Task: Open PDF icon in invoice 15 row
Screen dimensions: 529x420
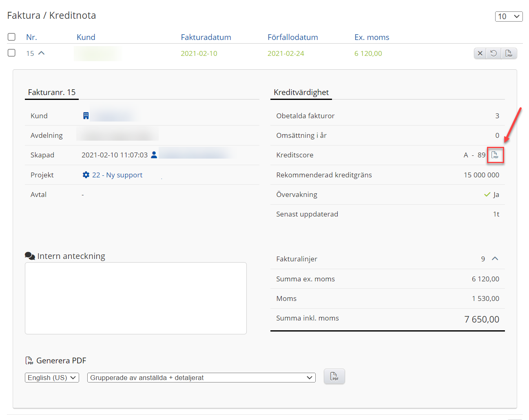Action: tap(509, 53)
